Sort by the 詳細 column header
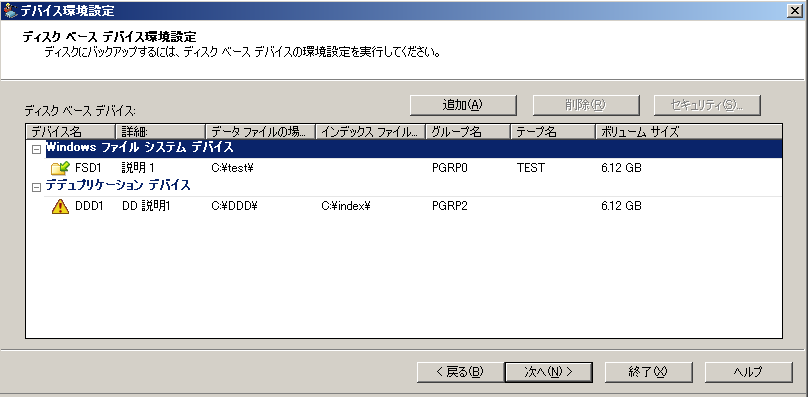Image resolution: width=808 pixels, height=397 pixels. [x=160, y=132]
